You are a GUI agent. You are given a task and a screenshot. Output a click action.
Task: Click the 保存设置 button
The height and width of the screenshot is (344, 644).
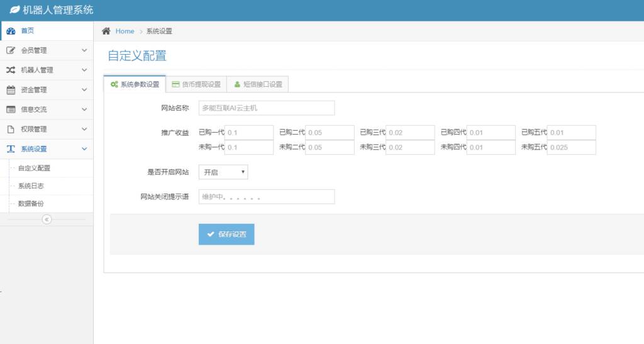226,234
